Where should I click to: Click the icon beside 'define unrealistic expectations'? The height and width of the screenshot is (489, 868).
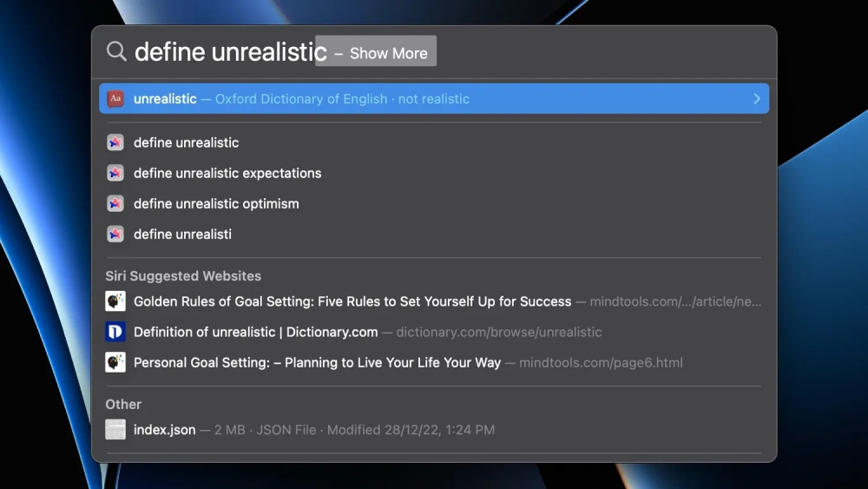click(115, 173)
